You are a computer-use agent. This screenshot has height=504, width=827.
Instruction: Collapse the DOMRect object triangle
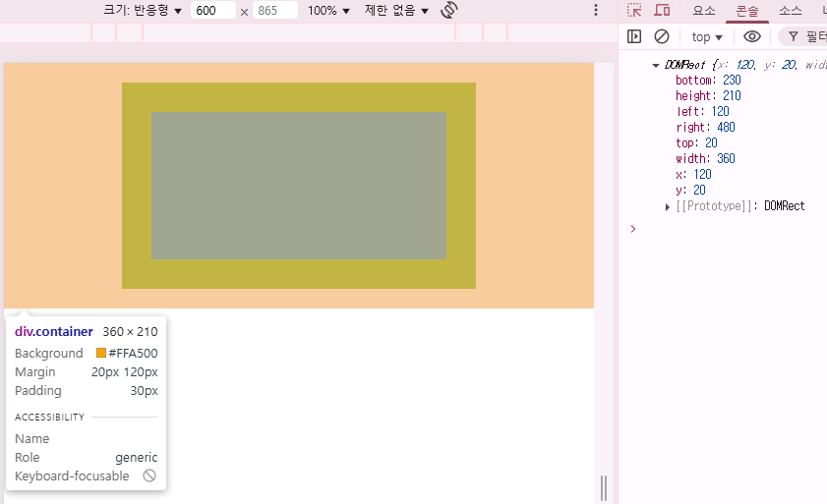tap(656, 66)
